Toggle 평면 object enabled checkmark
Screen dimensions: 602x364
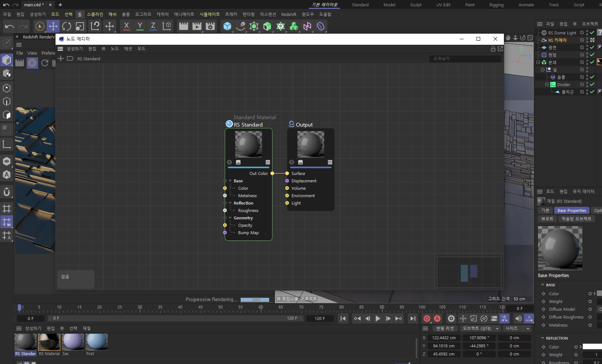coord(592,48)
